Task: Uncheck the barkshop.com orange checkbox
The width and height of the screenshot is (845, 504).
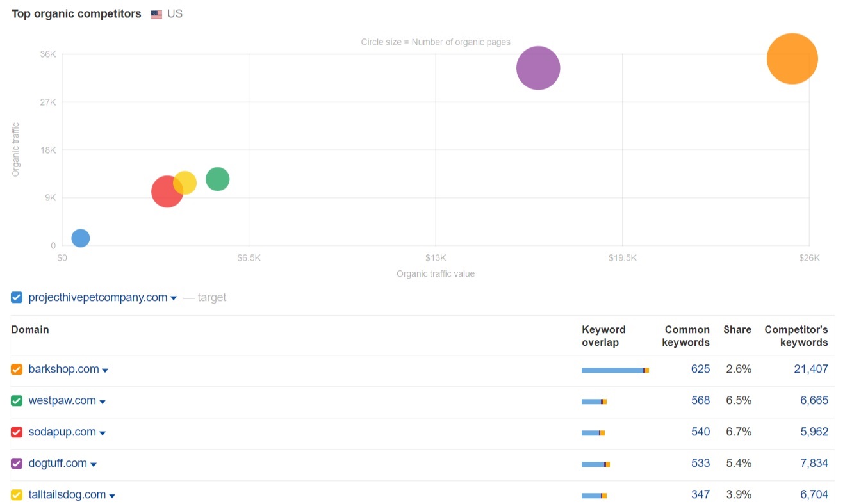Action: click(17, 370)
